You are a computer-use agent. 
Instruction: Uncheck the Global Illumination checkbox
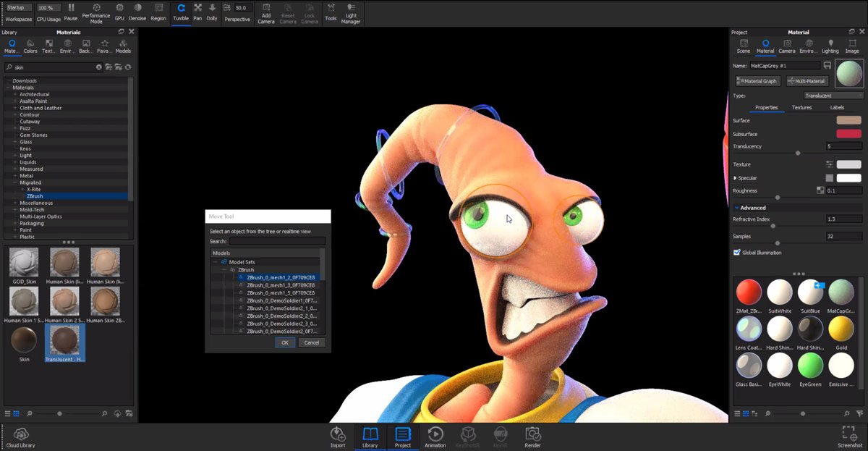pyautogui.click(x=737, y=253)
